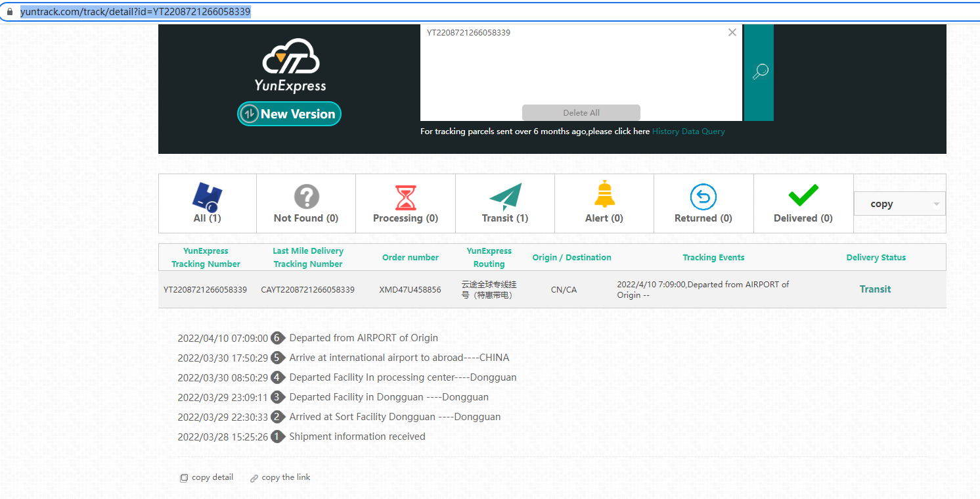Open the copy dropdown menu
Viewport: 980px width, 499px height.
coord(899,204)
